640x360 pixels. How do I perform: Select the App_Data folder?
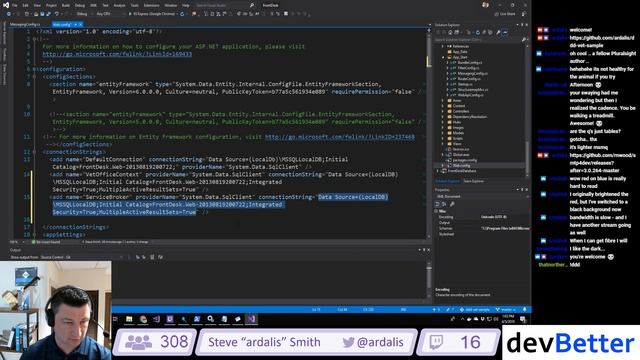(460, 52)
